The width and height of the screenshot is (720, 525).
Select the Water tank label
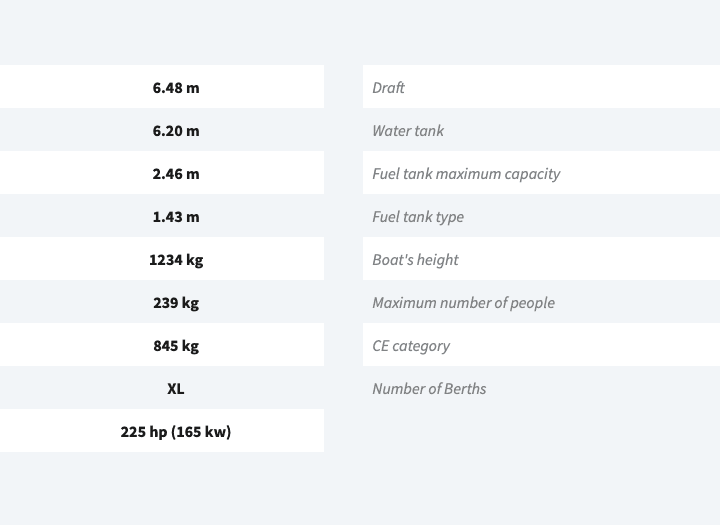[408, 131]
